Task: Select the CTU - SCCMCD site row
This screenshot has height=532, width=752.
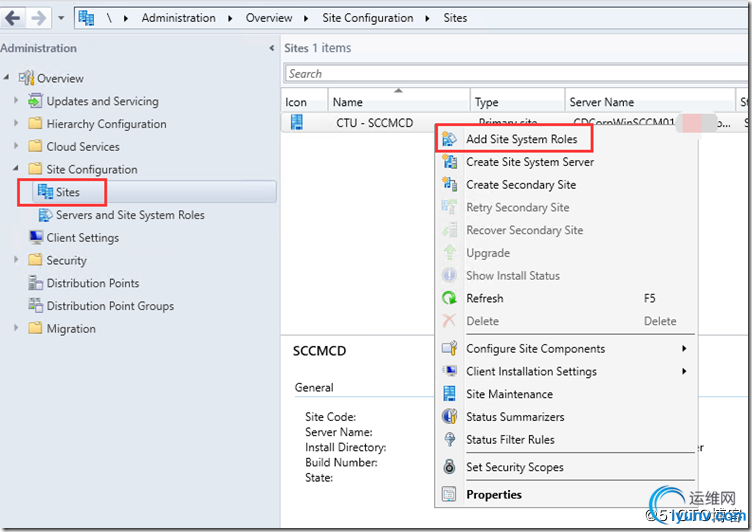Action: pyautogui.click(x=514, y=123)
